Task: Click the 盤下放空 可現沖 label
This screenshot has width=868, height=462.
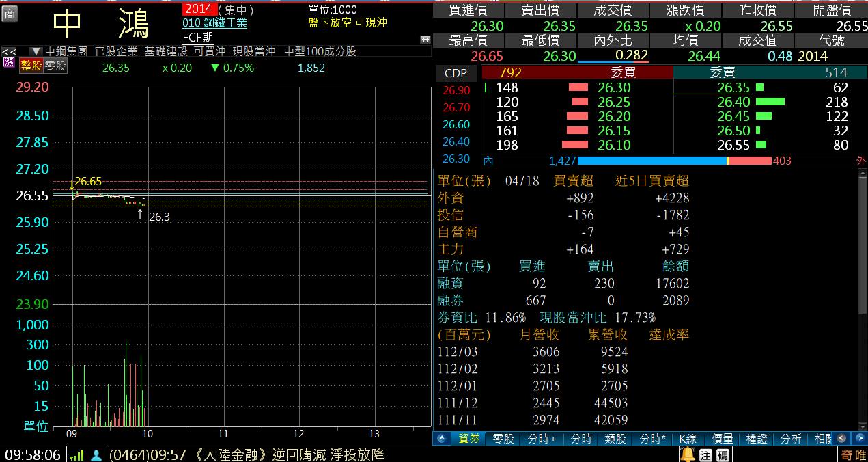Action: click(348, 23)
